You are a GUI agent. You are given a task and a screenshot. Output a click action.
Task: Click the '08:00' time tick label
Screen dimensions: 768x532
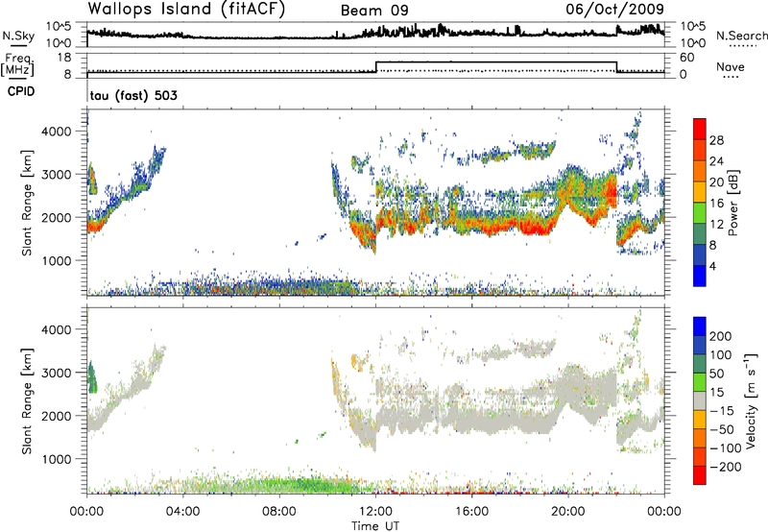(279, 512)
